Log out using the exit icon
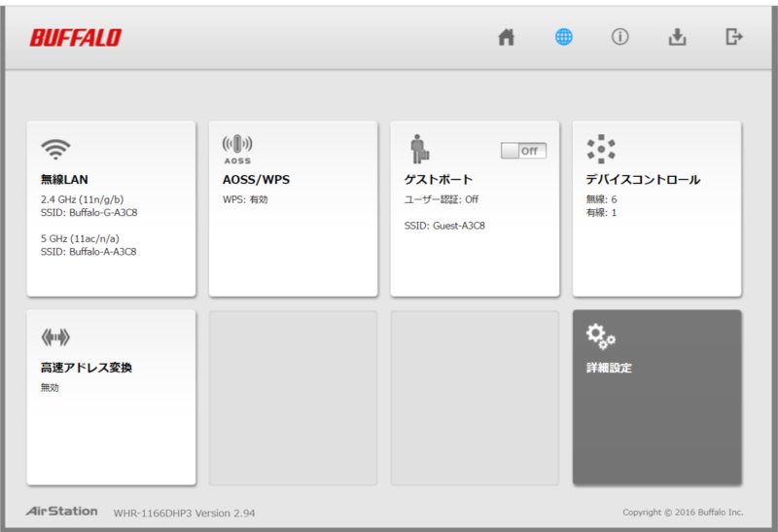The image size is (778, 532). pos(734,37)
